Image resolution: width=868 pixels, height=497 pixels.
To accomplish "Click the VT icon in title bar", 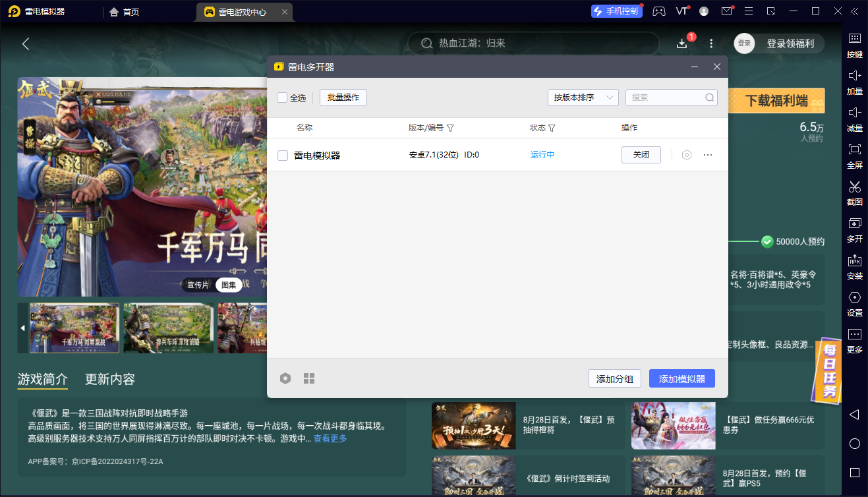I will click(x=681, y=11).
